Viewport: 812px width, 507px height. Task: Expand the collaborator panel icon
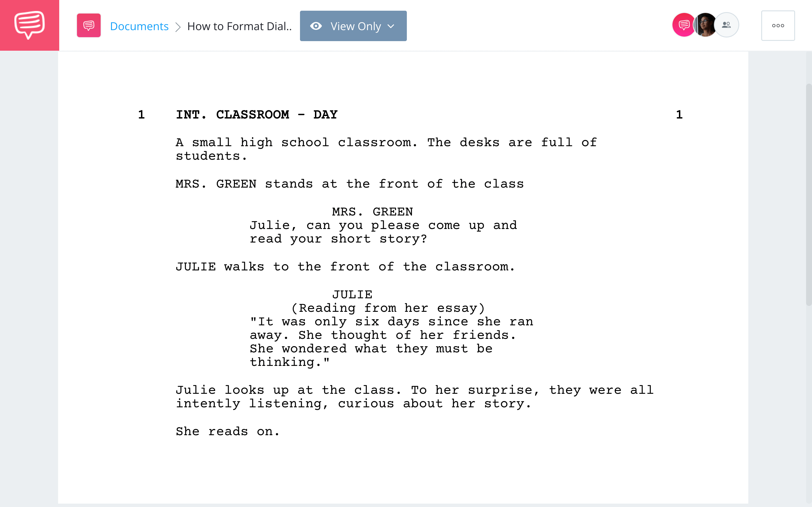coord(726,25)
